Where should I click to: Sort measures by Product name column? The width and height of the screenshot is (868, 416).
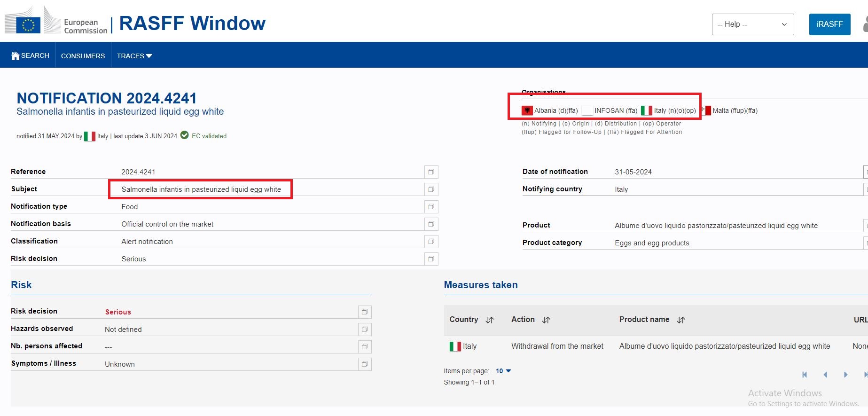(681, 320)
